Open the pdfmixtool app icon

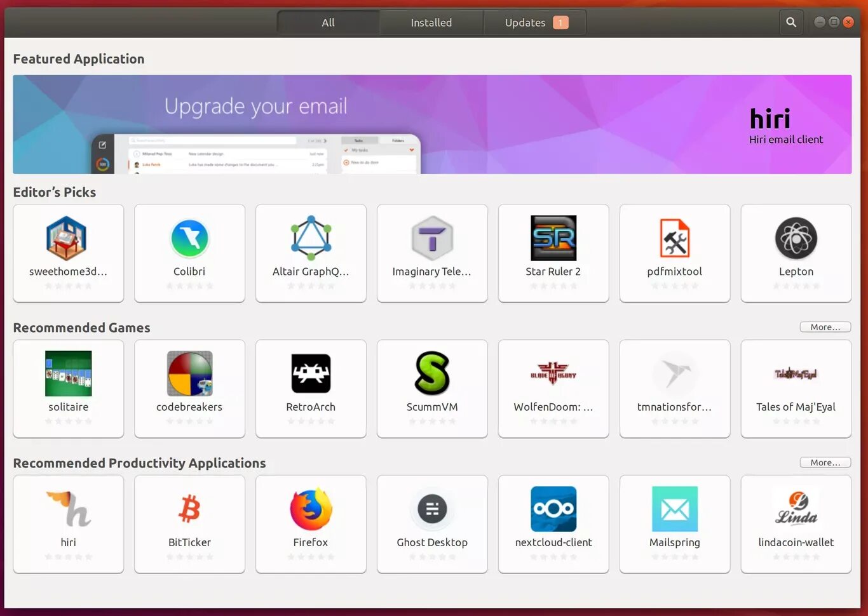[x=675, y=238]
